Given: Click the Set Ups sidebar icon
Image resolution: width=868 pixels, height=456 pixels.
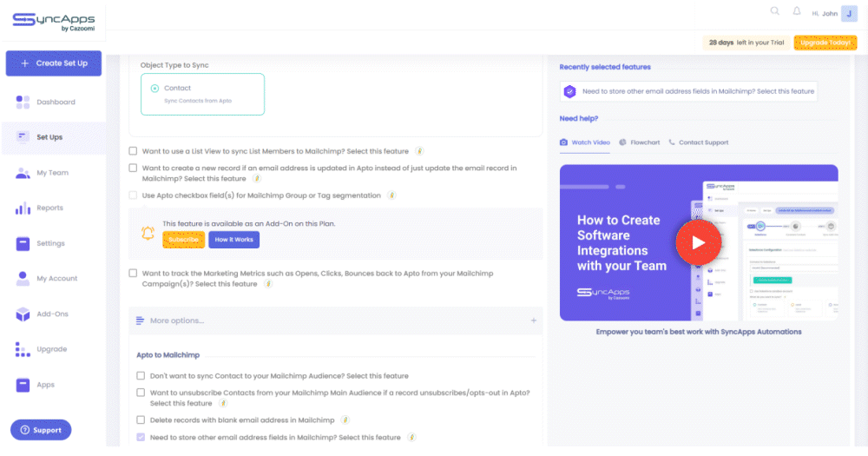Looking at the screenshot, I should (23, 137).
